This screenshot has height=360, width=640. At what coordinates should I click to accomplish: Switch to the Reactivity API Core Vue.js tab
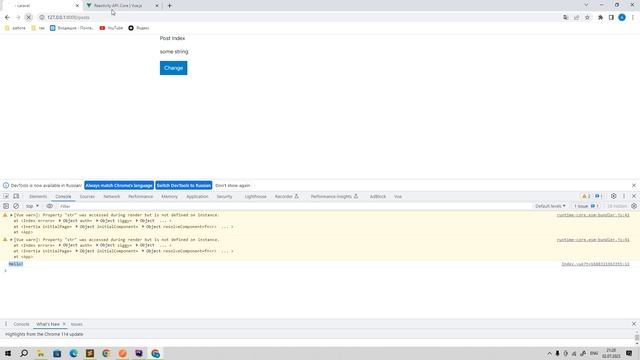(118, 6)
